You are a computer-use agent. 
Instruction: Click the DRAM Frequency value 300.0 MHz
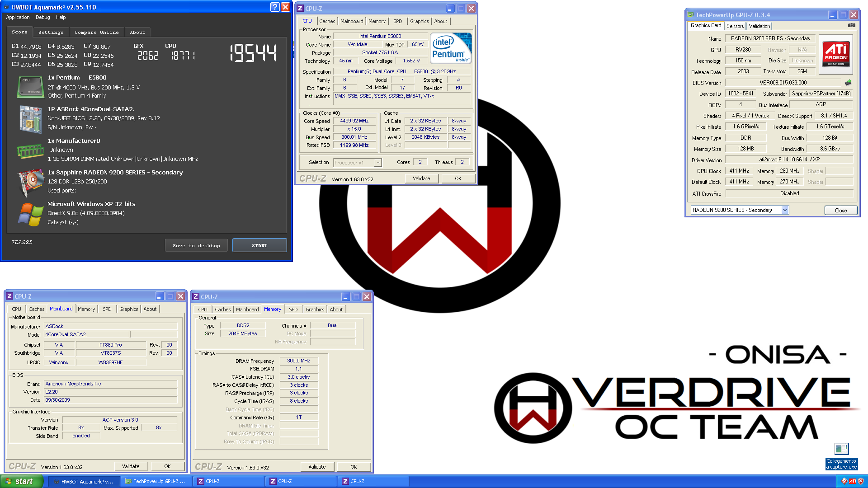click(x=299, y=361)
